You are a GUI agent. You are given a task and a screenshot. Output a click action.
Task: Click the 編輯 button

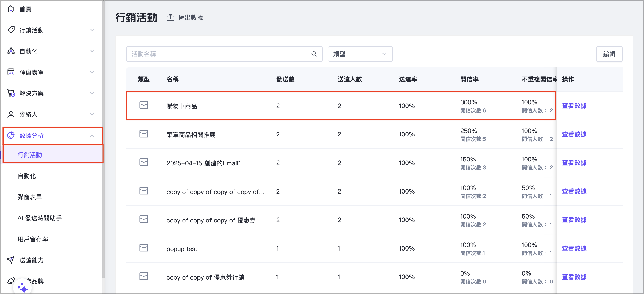tap(609, 54)
